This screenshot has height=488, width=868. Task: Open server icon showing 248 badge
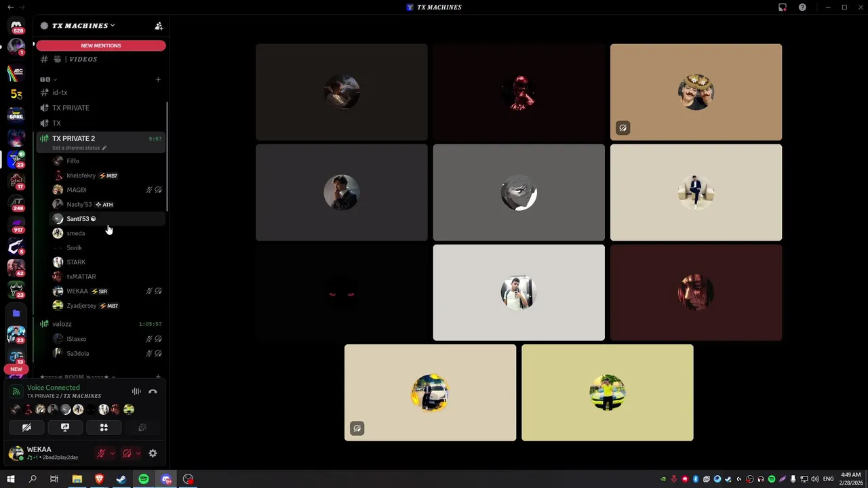pyautogui.click(x=16, y=203)
